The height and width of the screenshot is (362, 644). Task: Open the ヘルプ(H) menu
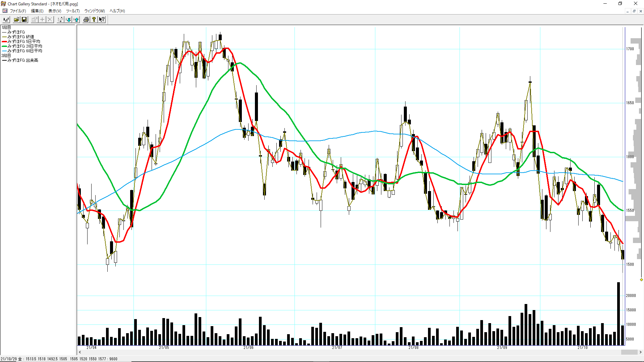(117, 11)
